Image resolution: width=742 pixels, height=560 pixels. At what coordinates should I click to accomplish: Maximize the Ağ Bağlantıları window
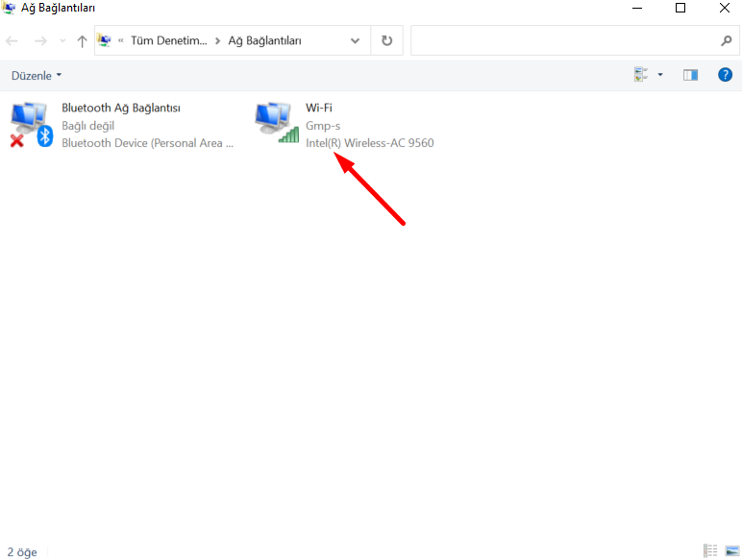[680, 8]
